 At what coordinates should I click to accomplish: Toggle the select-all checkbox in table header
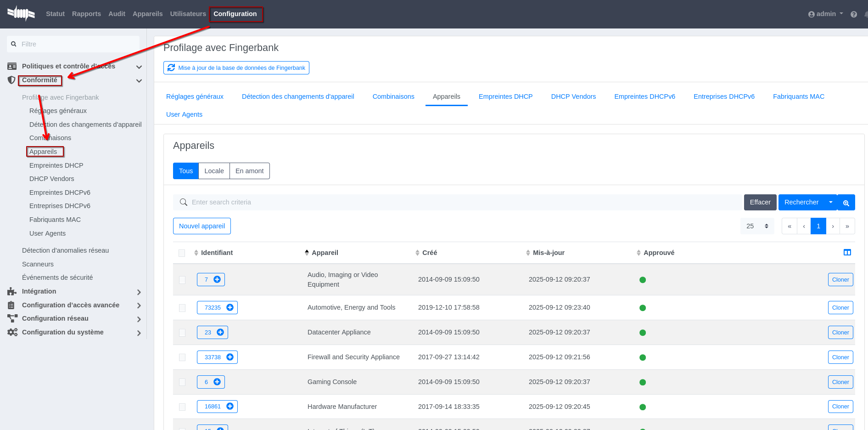[x=182, y=253]
